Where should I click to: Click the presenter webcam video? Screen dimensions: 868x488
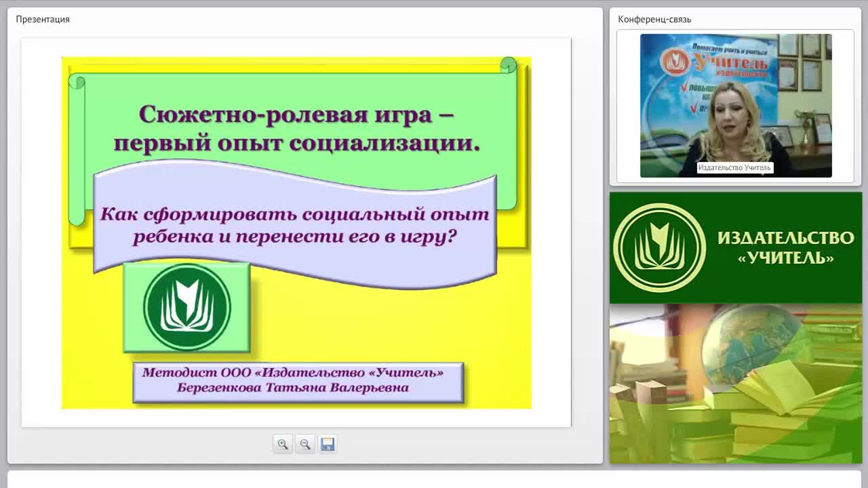pyautogui.click(x=736, y=106)
